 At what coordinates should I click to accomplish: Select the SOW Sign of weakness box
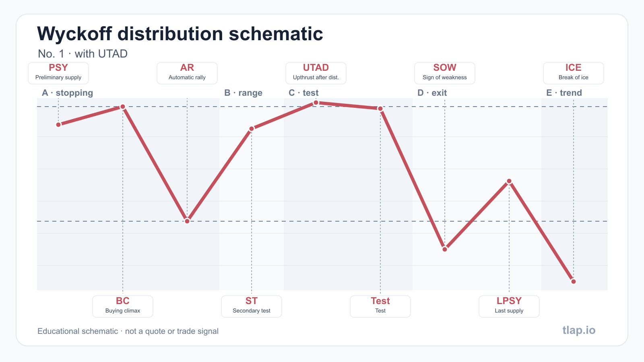click(x=445, y=73)
